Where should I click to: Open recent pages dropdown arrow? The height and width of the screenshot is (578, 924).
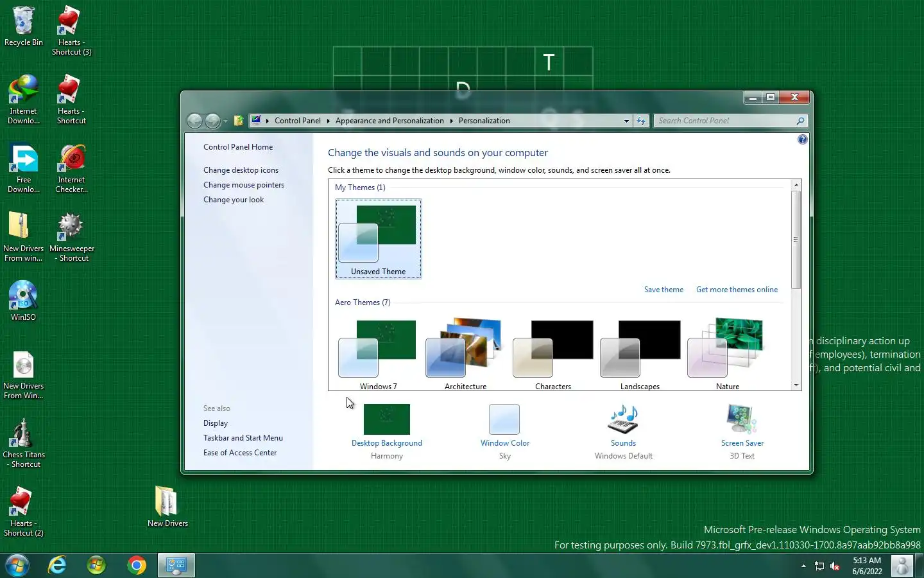(x=225, y=121)
